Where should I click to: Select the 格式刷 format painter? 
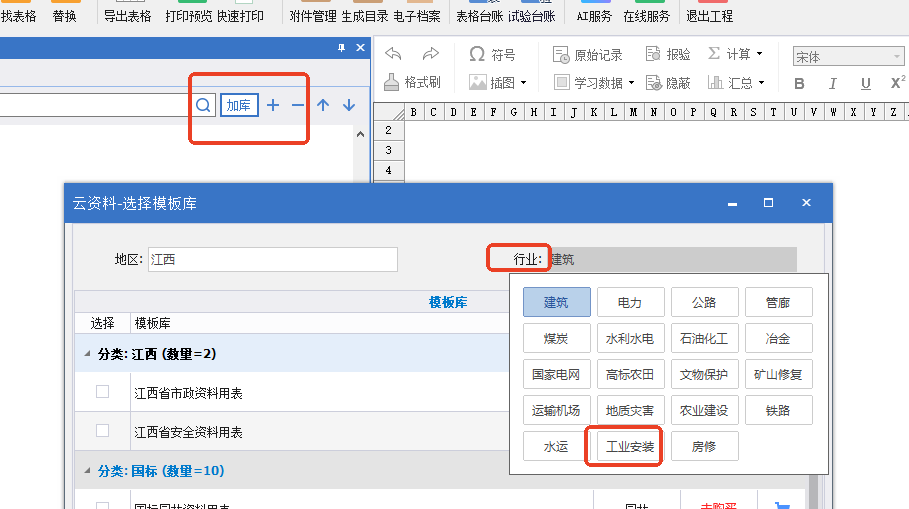(x=412, y=82)
